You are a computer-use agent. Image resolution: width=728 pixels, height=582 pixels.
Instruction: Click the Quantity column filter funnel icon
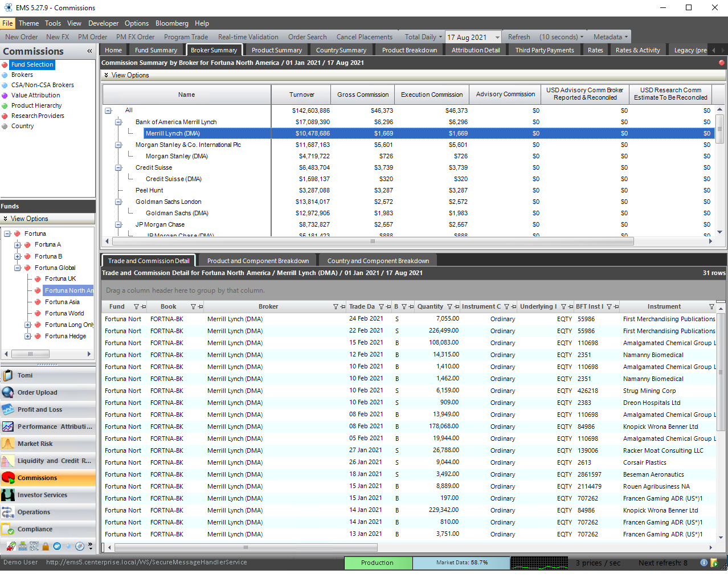pyautogui.click(x=449, y=306)
